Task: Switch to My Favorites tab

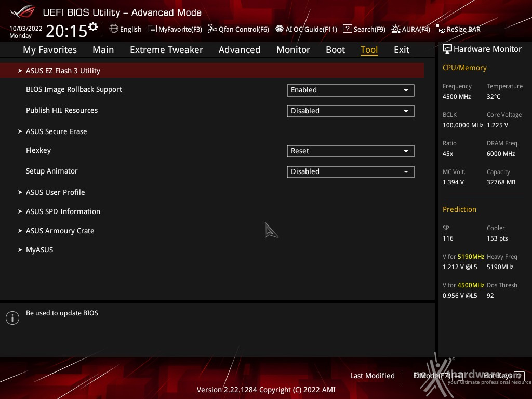Action: 50,50
